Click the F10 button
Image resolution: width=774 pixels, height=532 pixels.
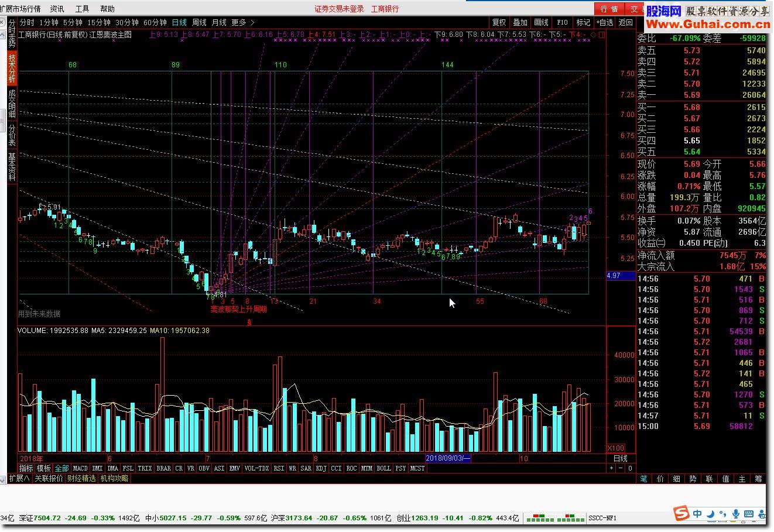point(562,22)
